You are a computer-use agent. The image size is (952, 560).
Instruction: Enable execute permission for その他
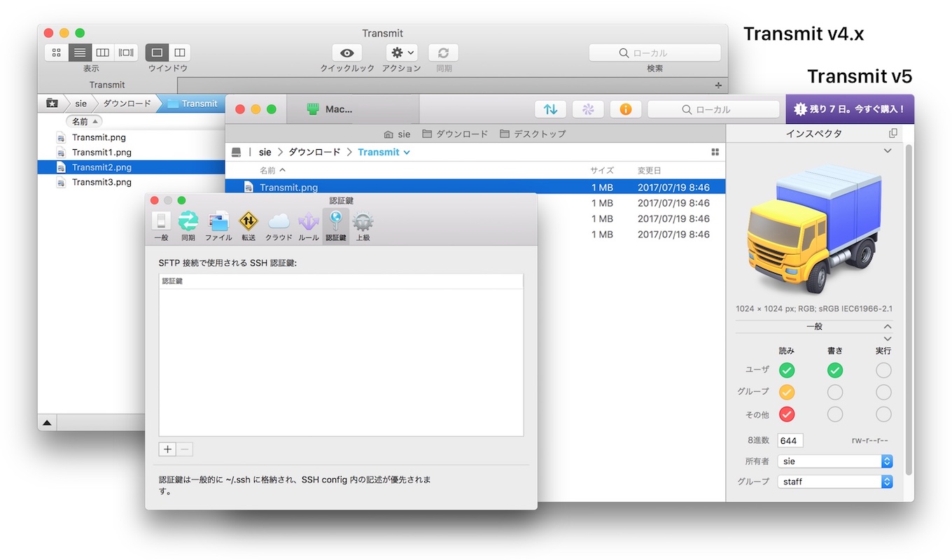(x=883, y=414)
